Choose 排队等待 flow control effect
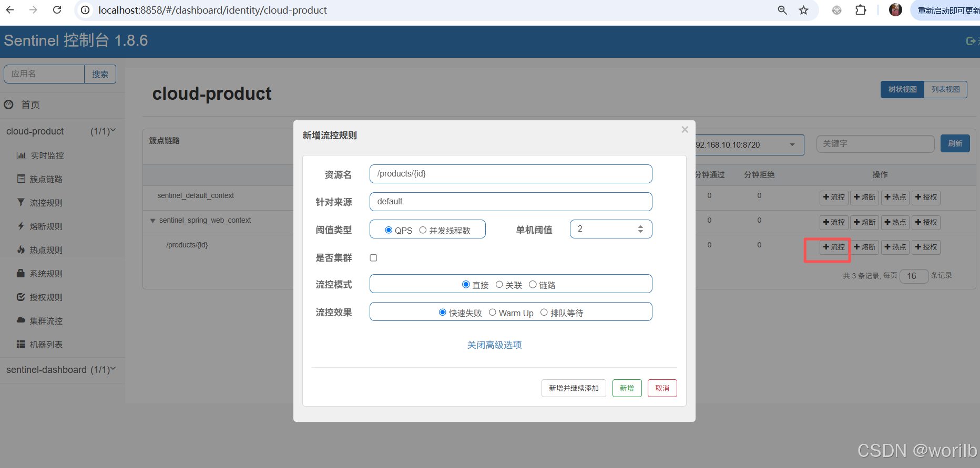 click(x=544, y=312)
